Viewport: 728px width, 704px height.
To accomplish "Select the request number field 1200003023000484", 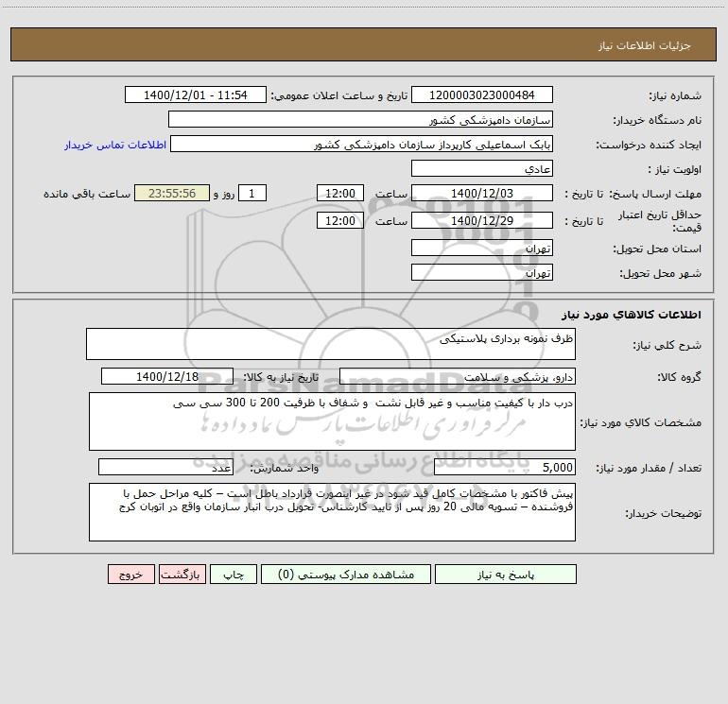I will (482, 94).
